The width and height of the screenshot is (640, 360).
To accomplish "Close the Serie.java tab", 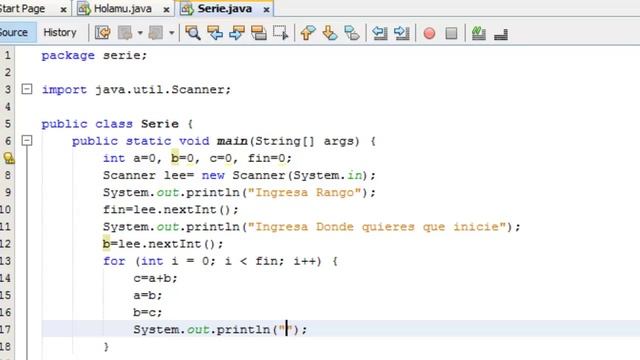I will (x=266, y=9).
